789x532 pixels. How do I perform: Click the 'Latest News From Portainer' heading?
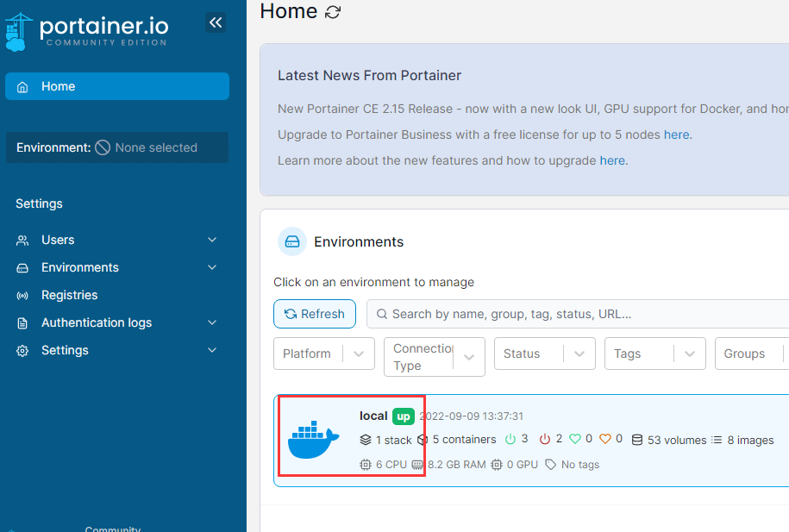click(369, 76)
